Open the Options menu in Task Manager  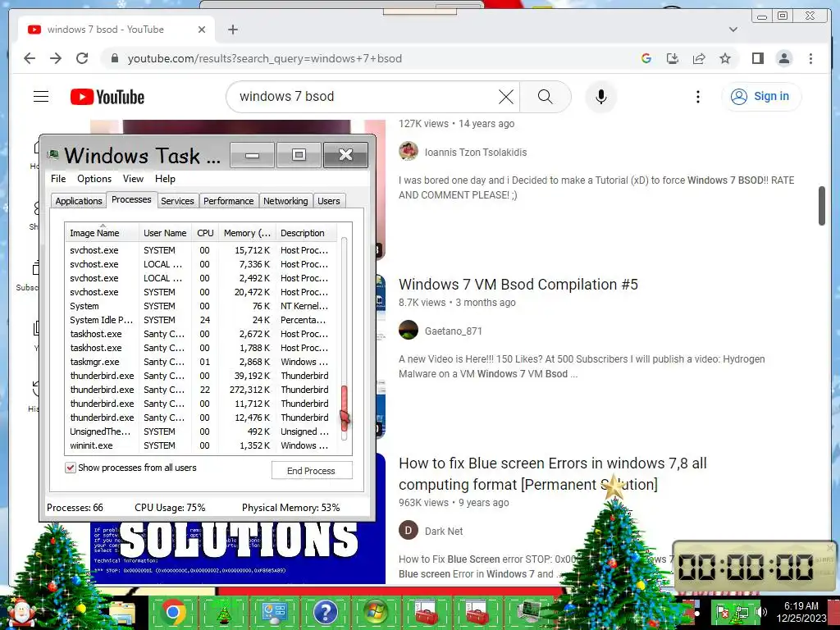94,178
